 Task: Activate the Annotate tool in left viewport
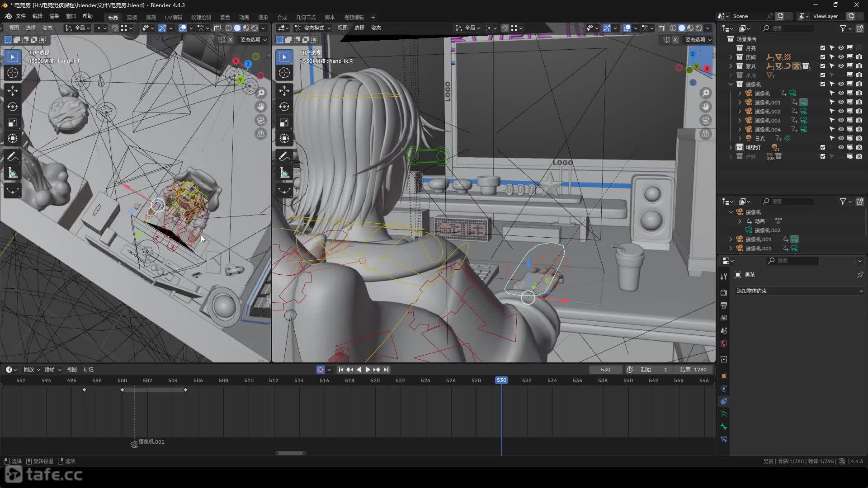(12, 157)
